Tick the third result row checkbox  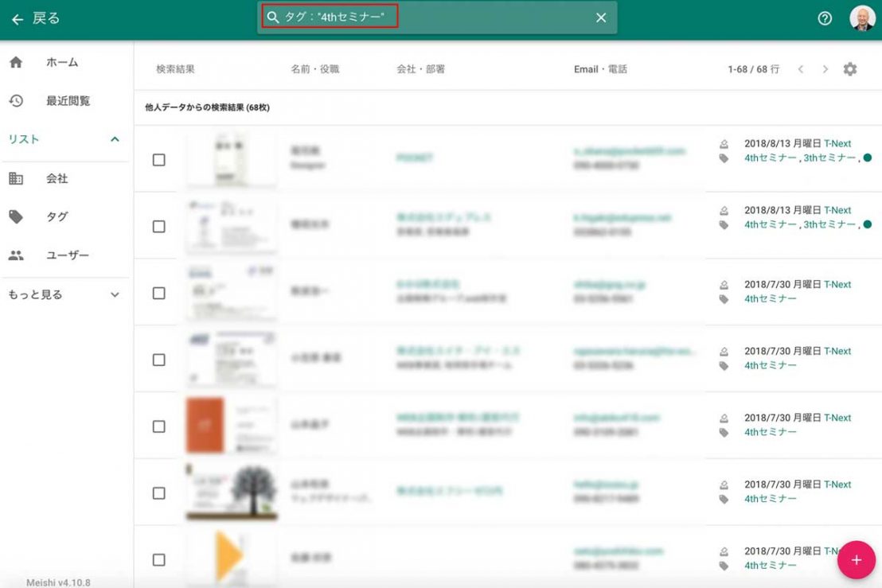(159, 293)
